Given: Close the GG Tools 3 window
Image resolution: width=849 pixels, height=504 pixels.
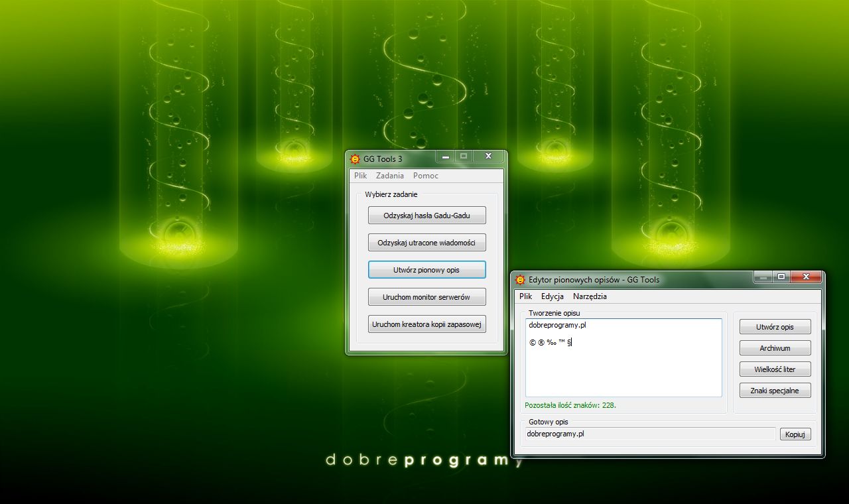Looking at the screenshot, I should (488, 157).
